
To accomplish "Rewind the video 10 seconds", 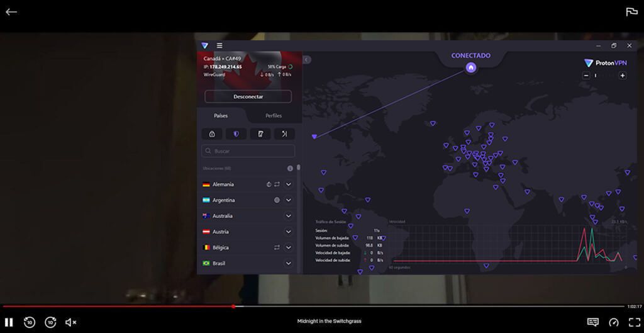I will [x=30, y=322].
